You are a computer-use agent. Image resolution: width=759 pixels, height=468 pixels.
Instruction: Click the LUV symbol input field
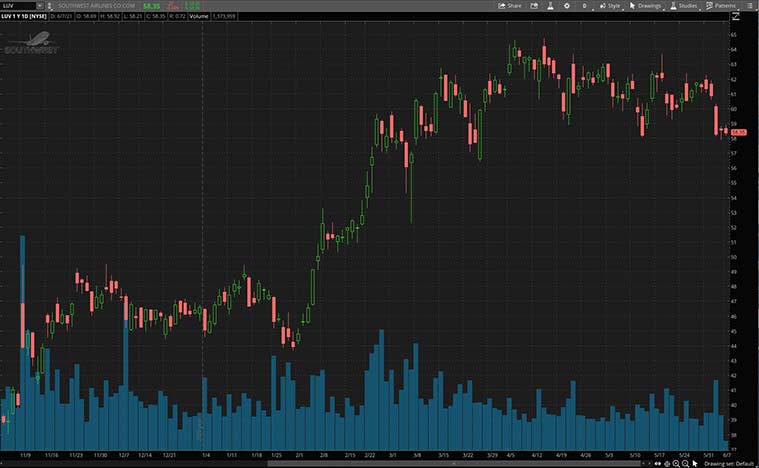[x=18, y=6]
